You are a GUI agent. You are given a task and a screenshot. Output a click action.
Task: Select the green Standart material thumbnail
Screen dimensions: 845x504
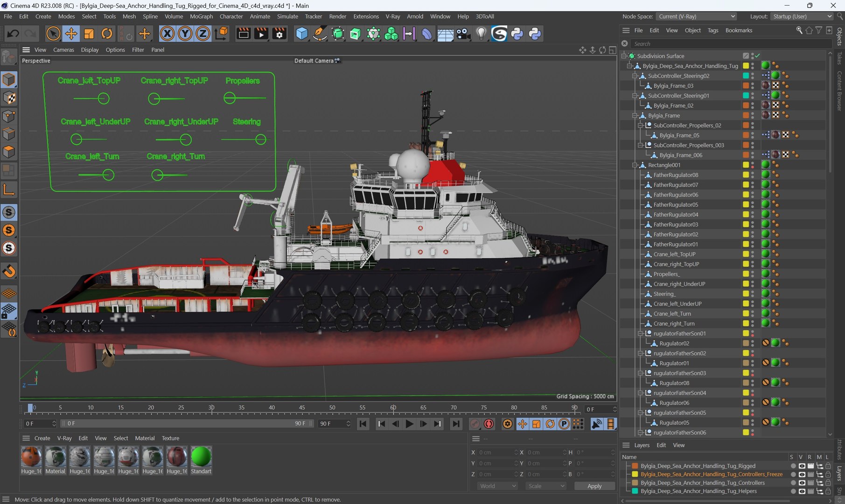coord(201,456)
